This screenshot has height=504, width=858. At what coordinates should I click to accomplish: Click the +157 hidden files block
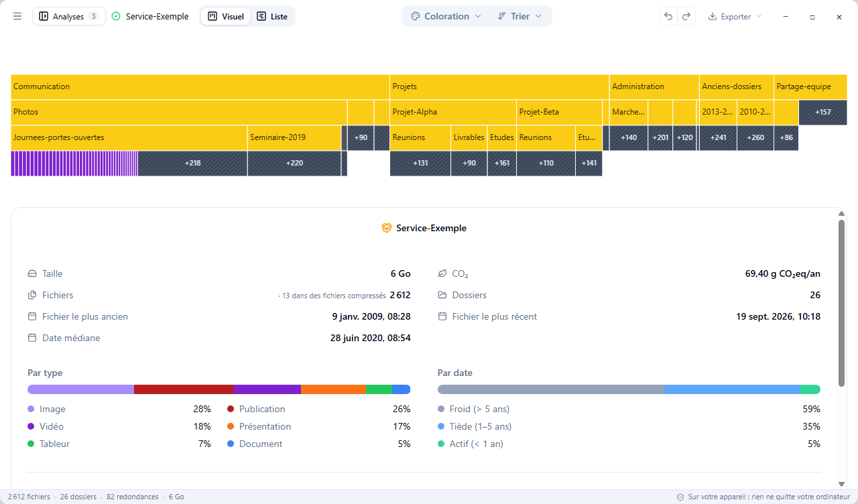823,112
